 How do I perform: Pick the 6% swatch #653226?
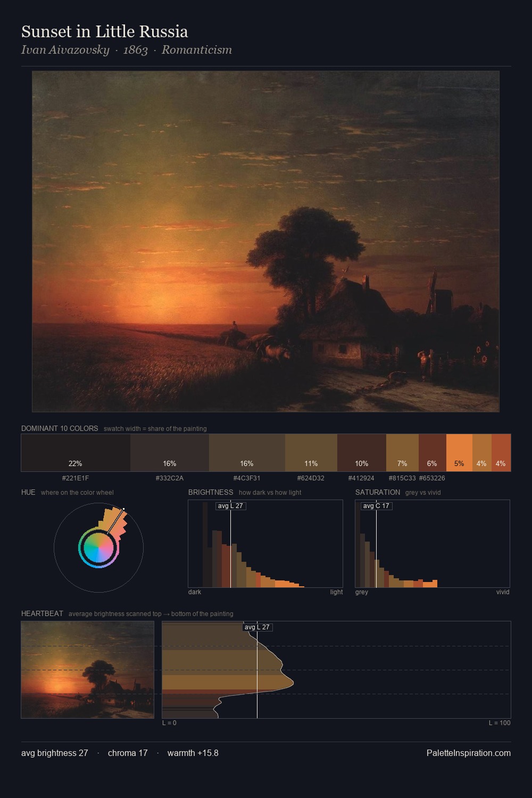pos(432,453)
